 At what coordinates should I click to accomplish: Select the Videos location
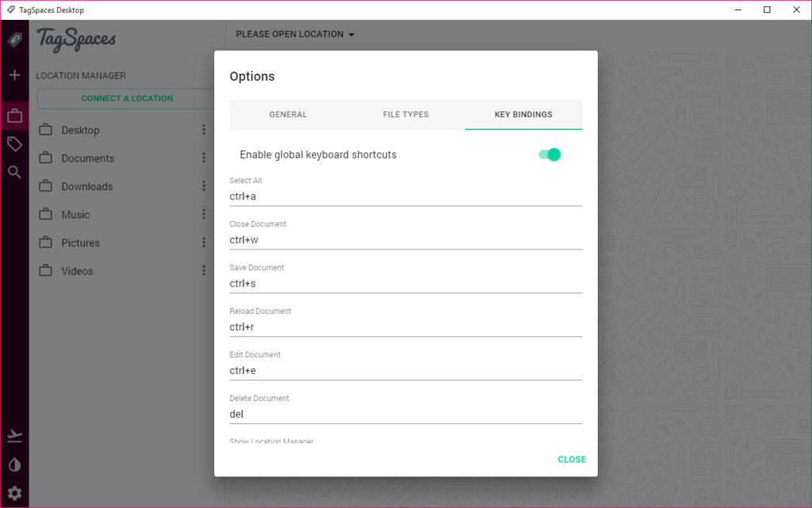coord(77,271)
